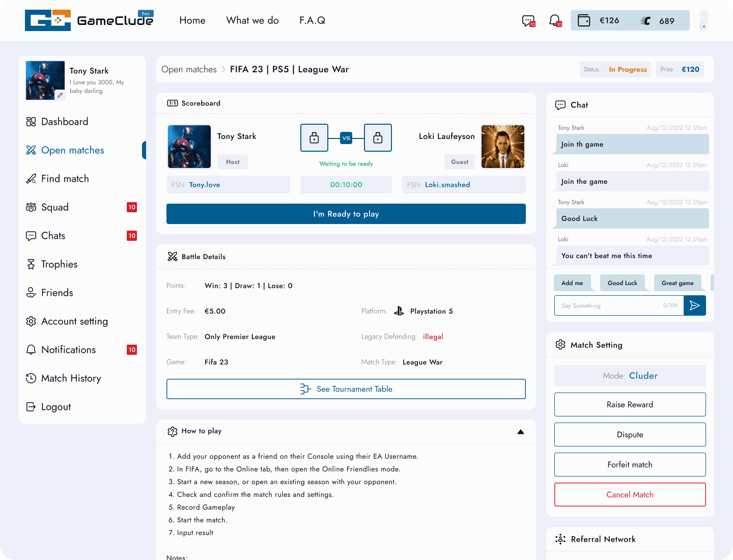Viewport: 733px width, 560px height.
Task: Click the Logout icon
Action: click(x=31, y=407)
